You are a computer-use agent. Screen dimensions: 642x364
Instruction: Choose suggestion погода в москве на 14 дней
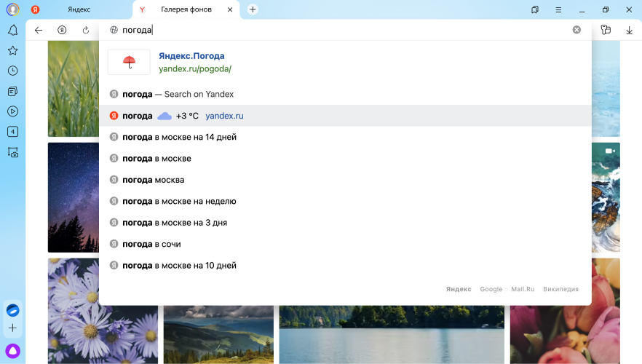(x=345, y=137)
